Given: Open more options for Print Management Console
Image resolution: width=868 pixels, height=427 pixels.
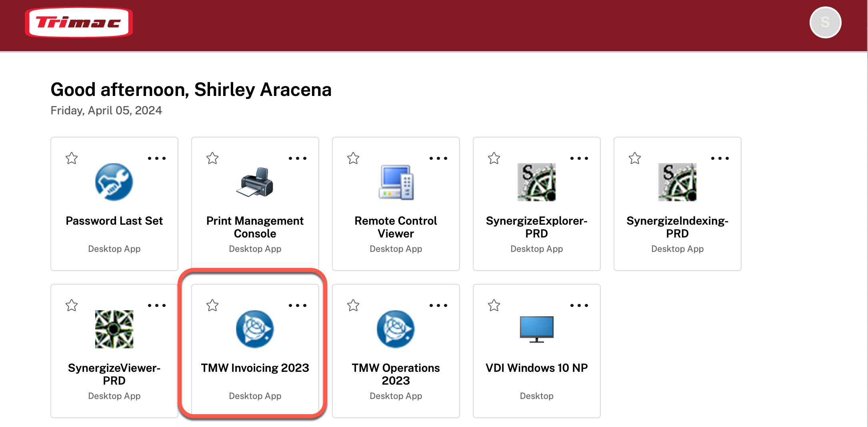Looking at the screenshot, I should pyautogui.click(x=298, y=158).
